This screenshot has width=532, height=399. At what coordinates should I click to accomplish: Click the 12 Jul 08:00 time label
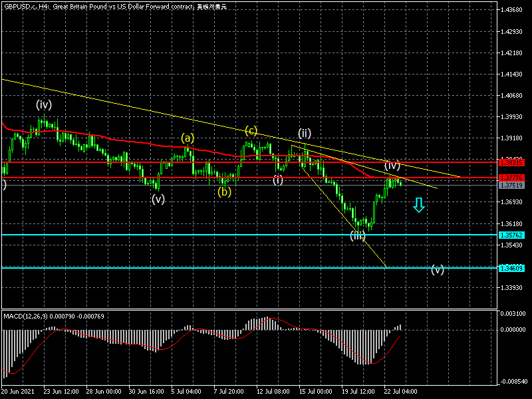tap(273, 392)
